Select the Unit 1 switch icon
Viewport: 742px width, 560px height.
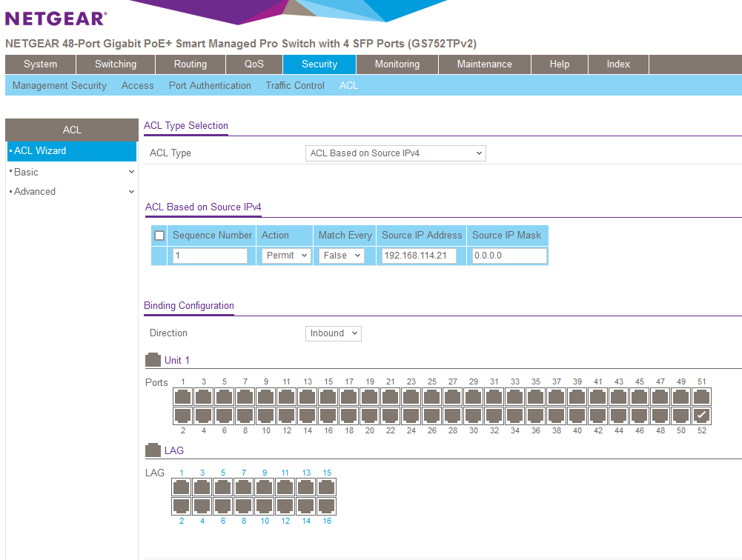click(x=153, y=360)
